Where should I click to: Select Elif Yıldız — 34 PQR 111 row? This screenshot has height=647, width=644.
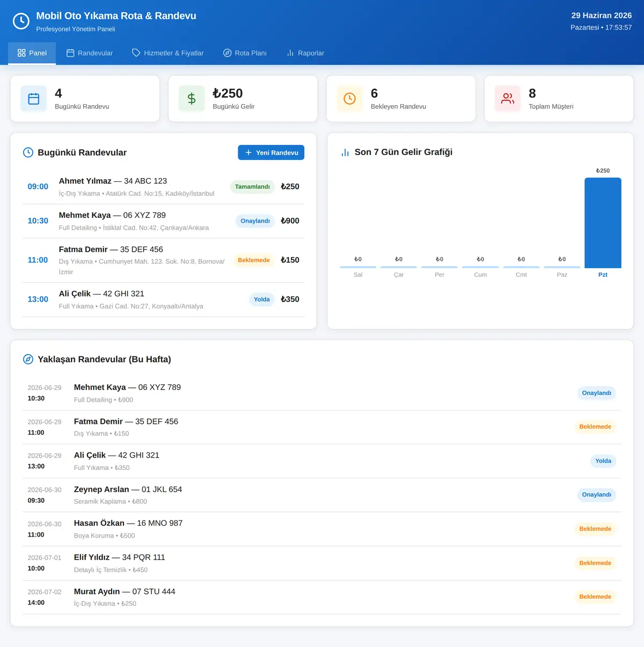click(322, 563)
